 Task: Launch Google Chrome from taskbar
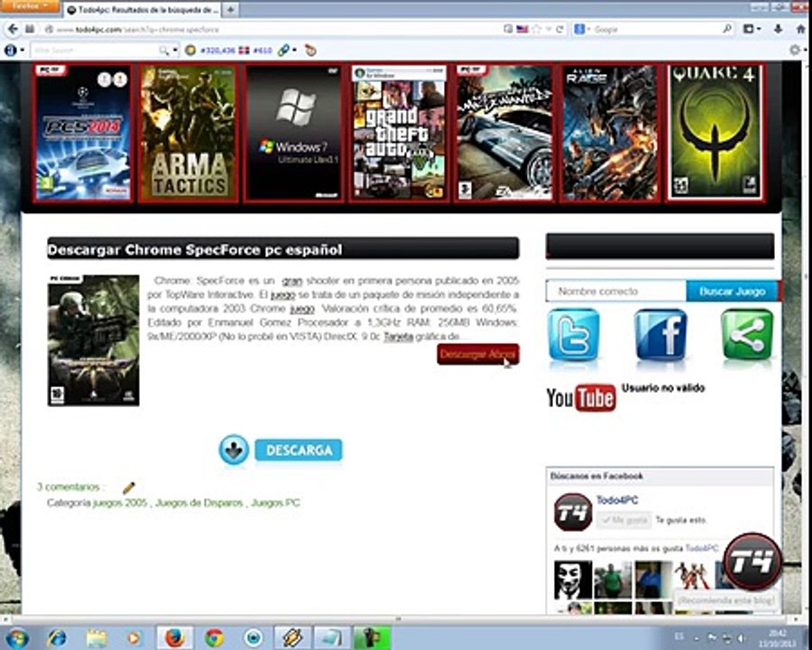214,638
